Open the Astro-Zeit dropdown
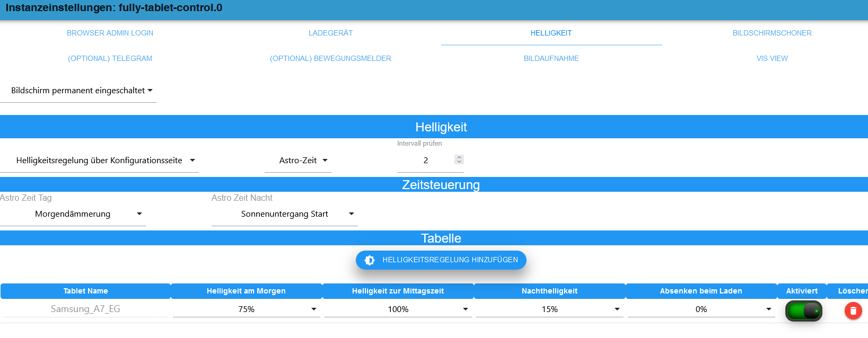Image resolution: width=868 pixels, height=338 pixels. coord(298,161)
